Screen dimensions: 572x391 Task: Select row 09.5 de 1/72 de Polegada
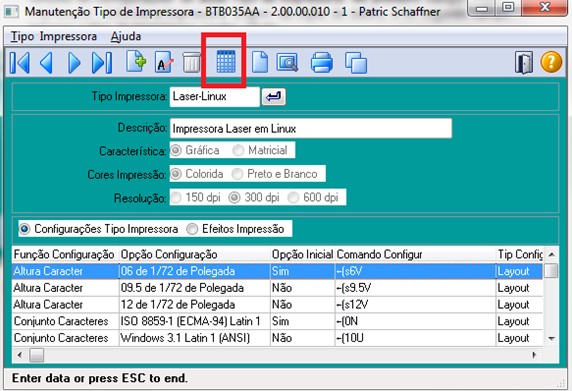pyautogui.click(x=277, y=288)
